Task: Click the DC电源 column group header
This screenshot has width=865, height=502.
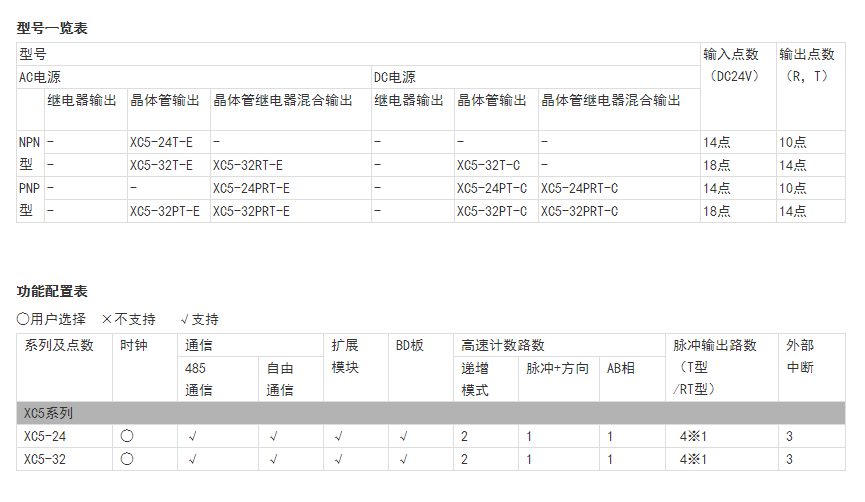Action: click(x=394, y=77)
